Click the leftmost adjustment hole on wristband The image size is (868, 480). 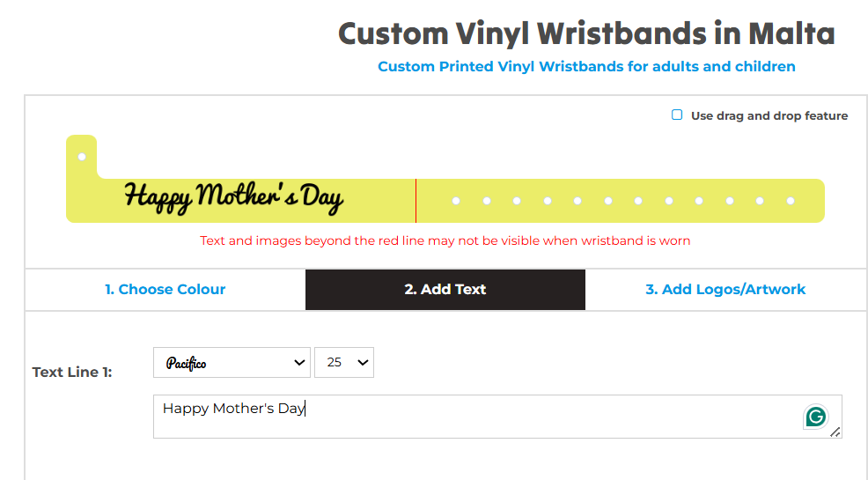pos(456,201)
